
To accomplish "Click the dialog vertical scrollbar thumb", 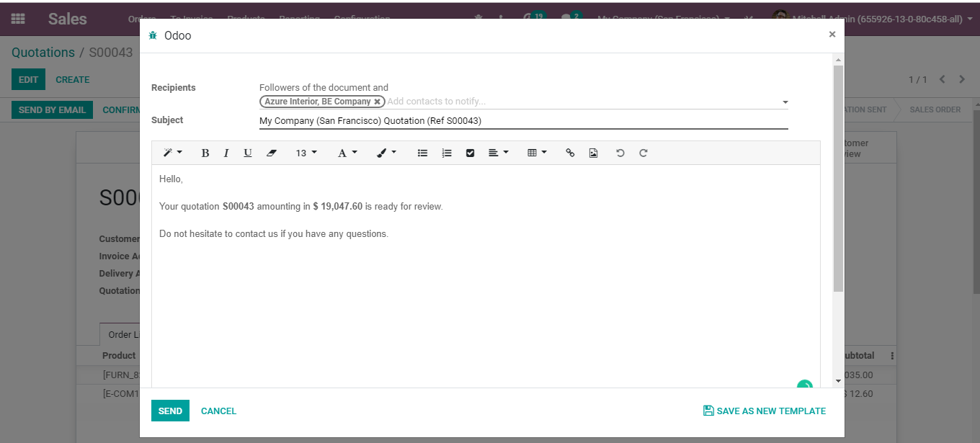I will point(838,178).
